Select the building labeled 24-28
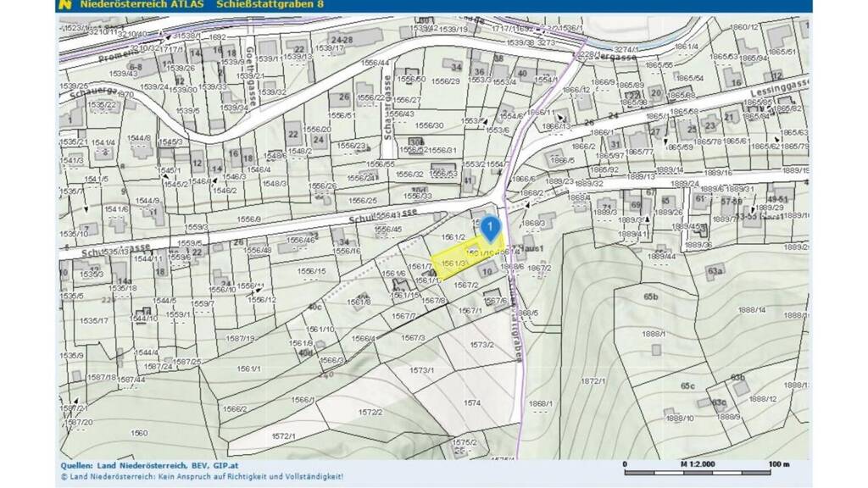The height and width of the screenshot is (488, 868). (x=342, y=42)
